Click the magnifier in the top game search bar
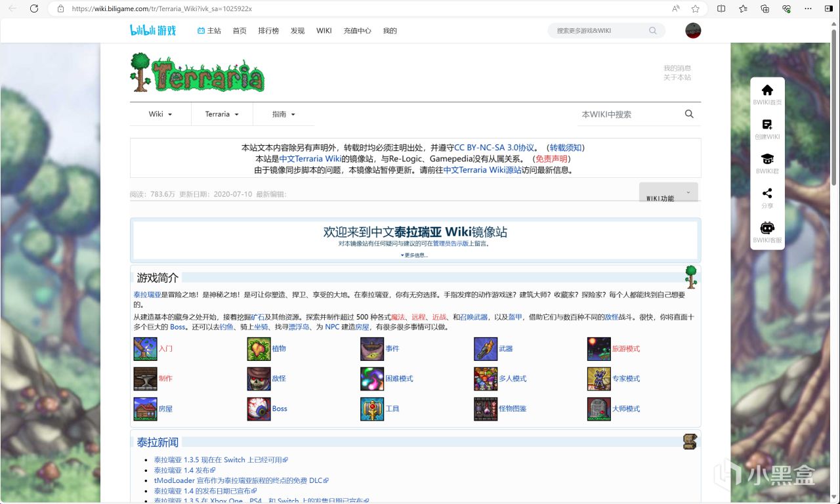This screenshot has height=504, width=840. pos(653,30)
